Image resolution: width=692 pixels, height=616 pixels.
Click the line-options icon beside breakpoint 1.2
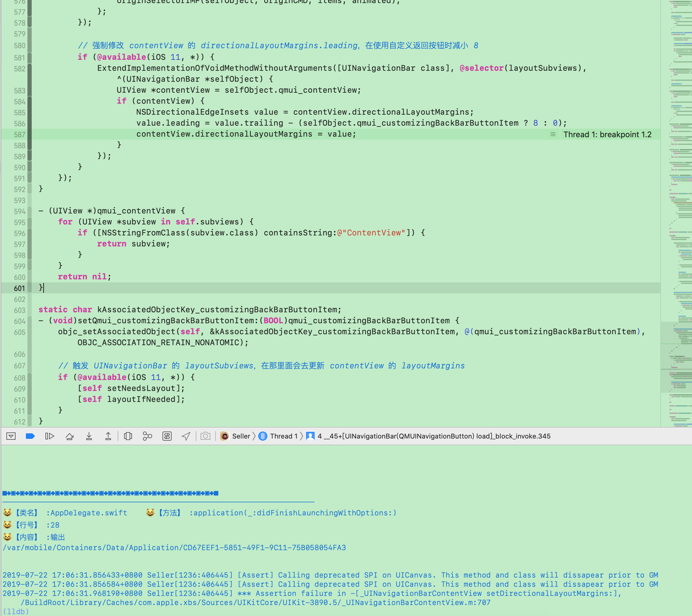point(553,134)
